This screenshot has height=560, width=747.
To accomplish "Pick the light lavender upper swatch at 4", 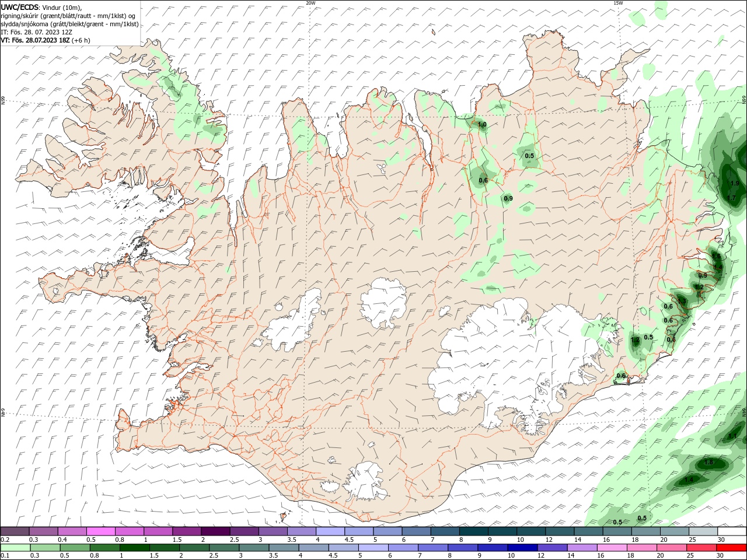I will coord(330,531).
